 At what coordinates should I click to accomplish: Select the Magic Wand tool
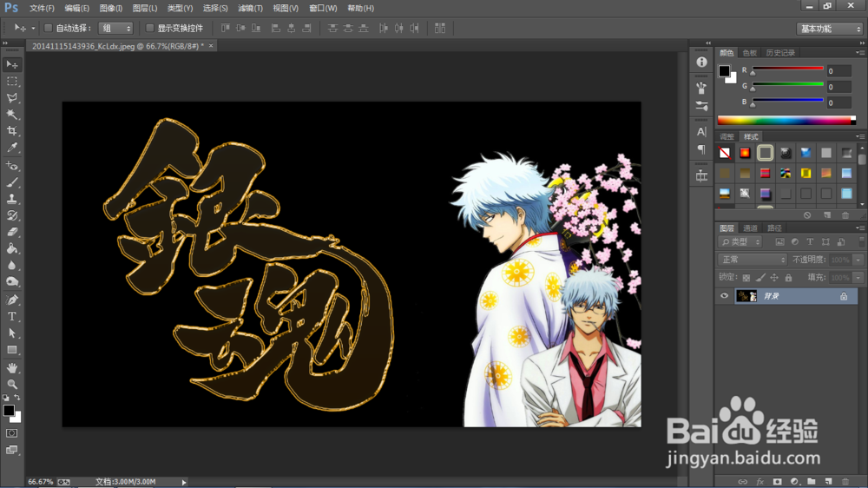[x=11, y=115]
